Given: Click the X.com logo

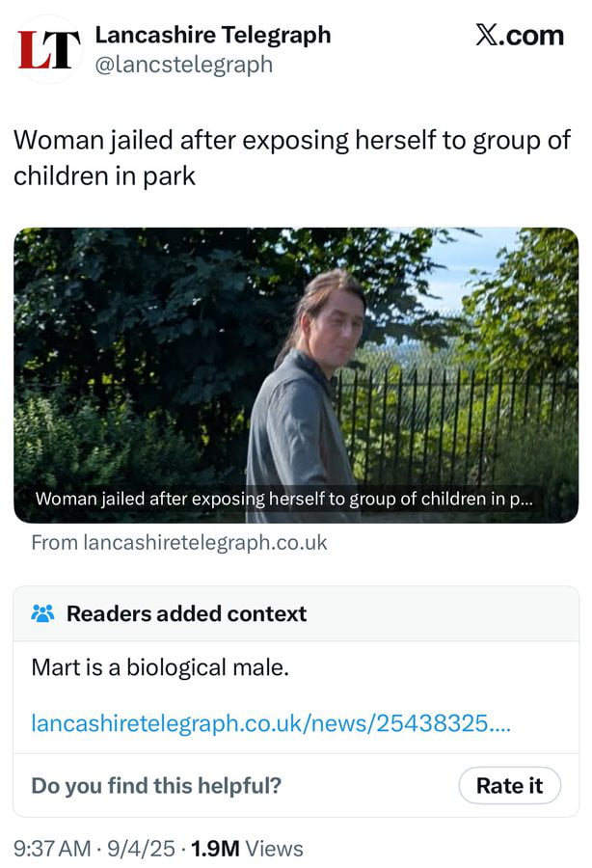Looking at the screenshot, I should click(519, 36).
